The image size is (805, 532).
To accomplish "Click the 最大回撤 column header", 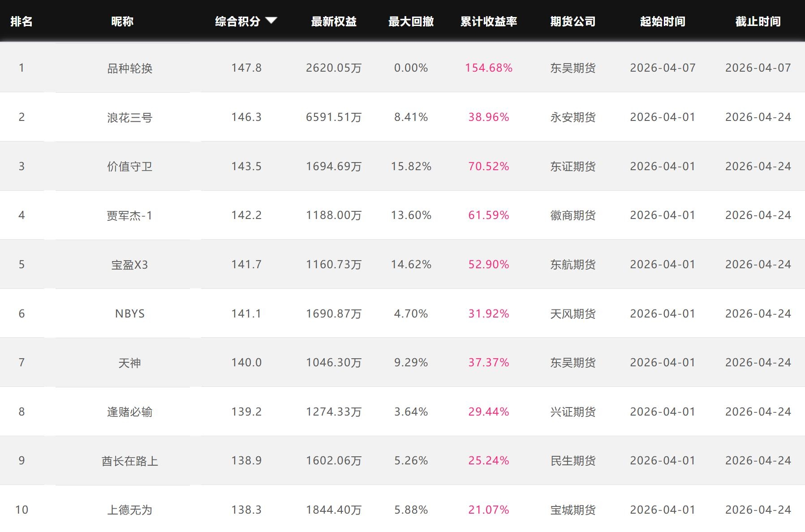I will [411, 21].
